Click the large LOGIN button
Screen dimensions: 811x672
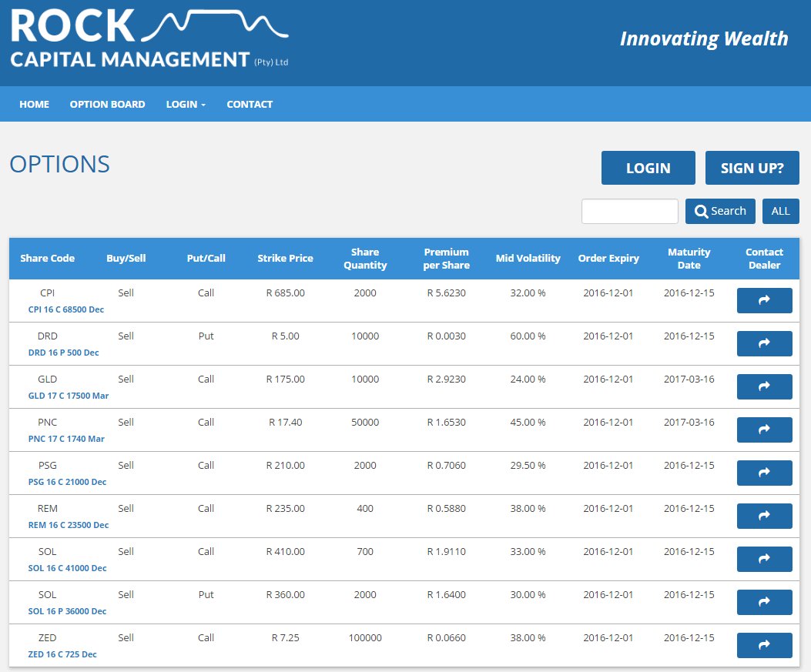coord(648,168)
